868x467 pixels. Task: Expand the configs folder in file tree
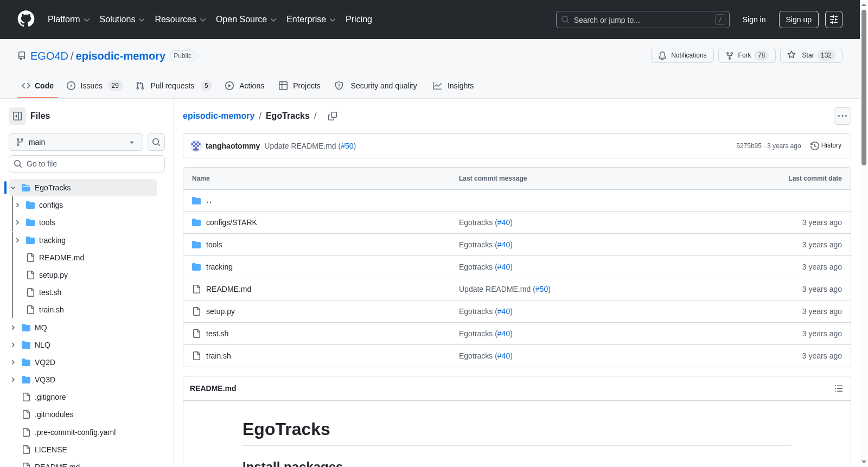coord(17,205)
